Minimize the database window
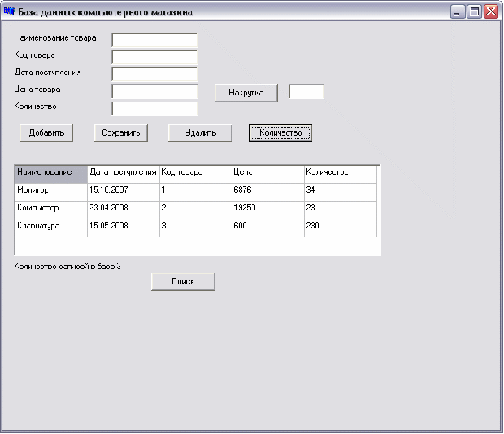504x434 pixels. [x=458, y=11]
